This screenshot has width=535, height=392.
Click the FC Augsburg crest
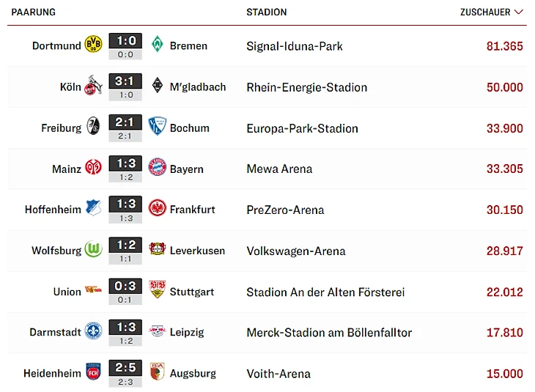point(157,373)
